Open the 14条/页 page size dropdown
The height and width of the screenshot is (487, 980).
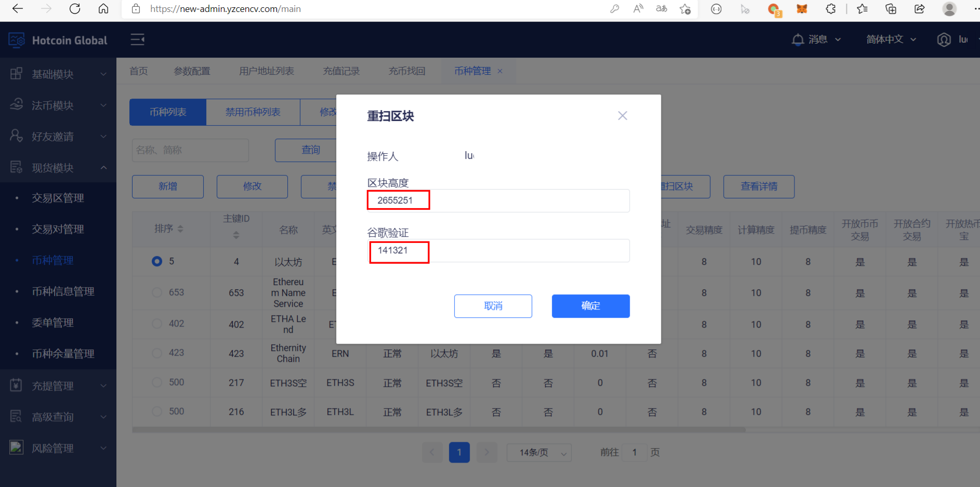539,452
